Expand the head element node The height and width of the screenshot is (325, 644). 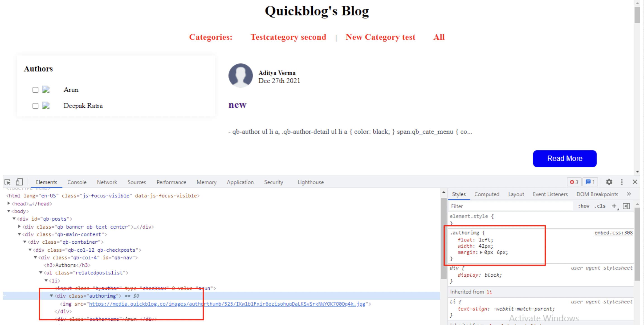coord(9,203)
